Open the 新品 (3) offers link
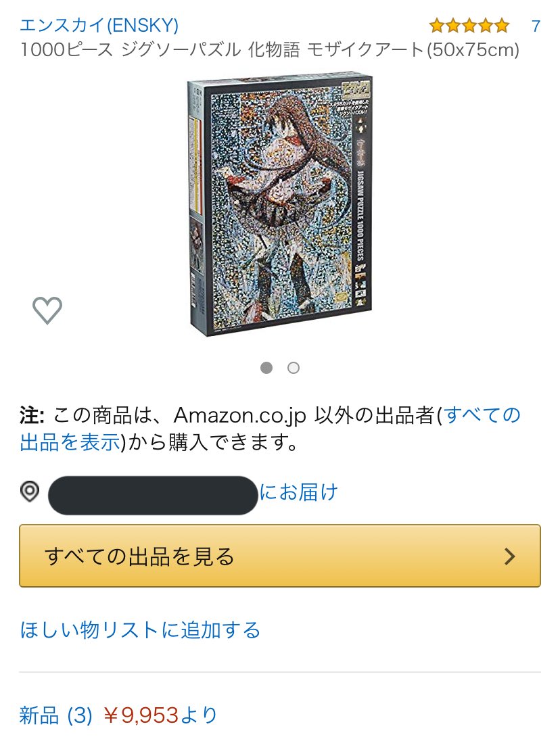Viewport: 560px width, 739px height. coord(55,715)
